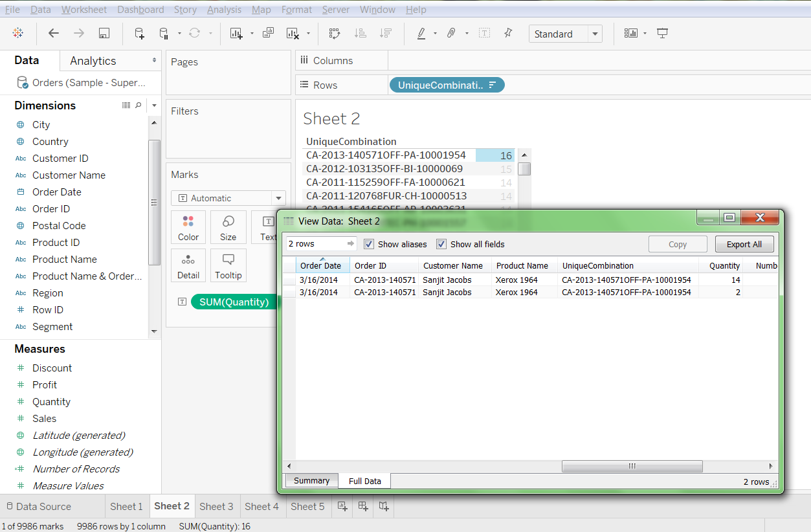Image resolution: width=811 pixels, height=532 pixels.
Task: Expand the Dimensions pane options arrow
Action: click(154, 105)
